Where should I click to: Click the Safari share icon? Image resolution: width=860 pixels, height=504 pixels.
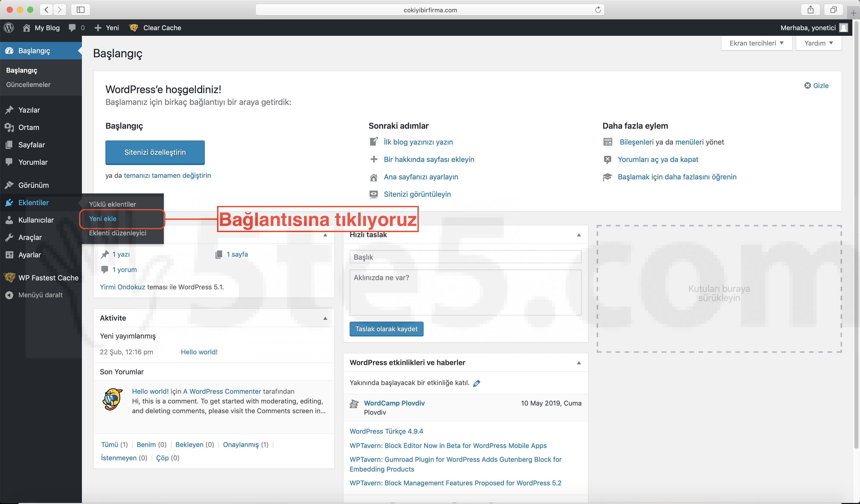(810, 9)
